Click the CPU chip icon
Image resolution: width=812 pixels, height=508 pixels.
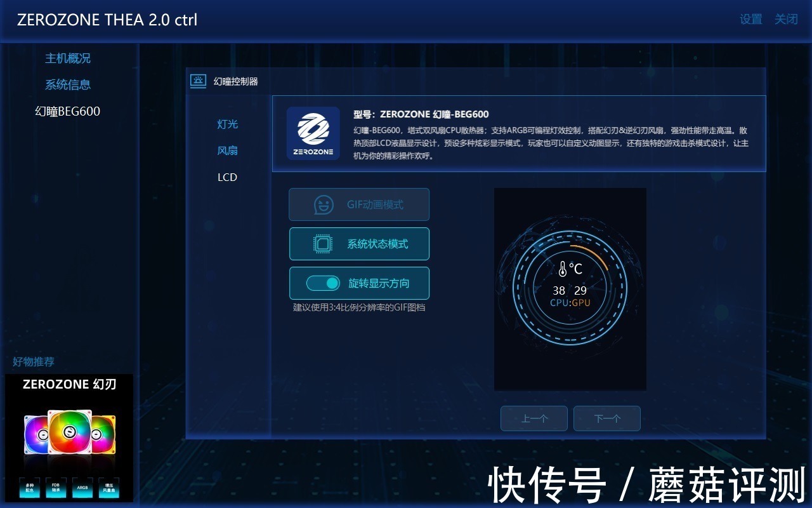(x=324, y=244)
